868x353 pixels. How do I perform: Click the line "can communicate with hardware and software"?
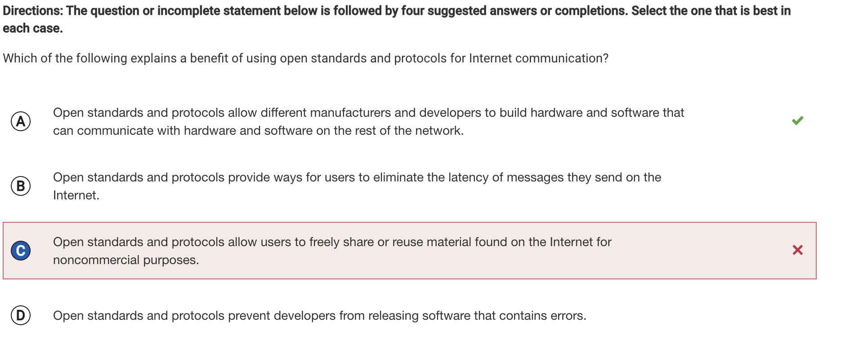point(258,131)
